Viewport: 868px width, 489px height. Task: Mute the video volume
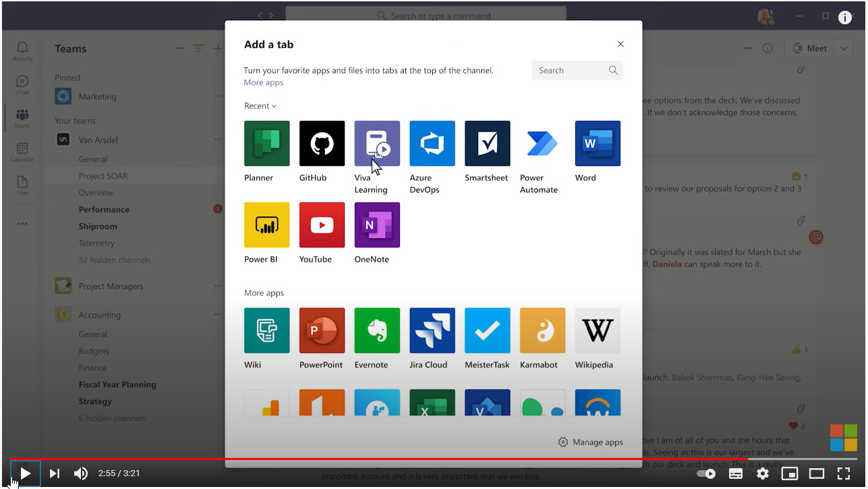[81, 473]
